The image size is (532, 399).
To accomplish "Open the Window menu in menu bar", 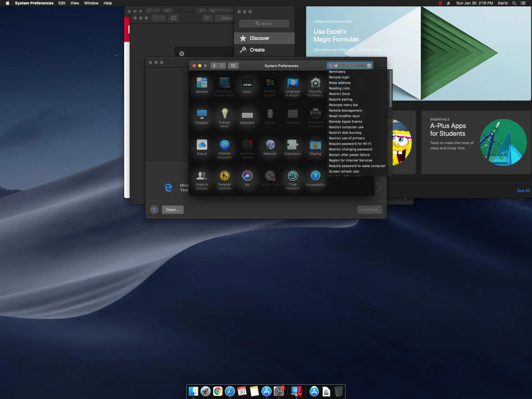I will 91,3.
